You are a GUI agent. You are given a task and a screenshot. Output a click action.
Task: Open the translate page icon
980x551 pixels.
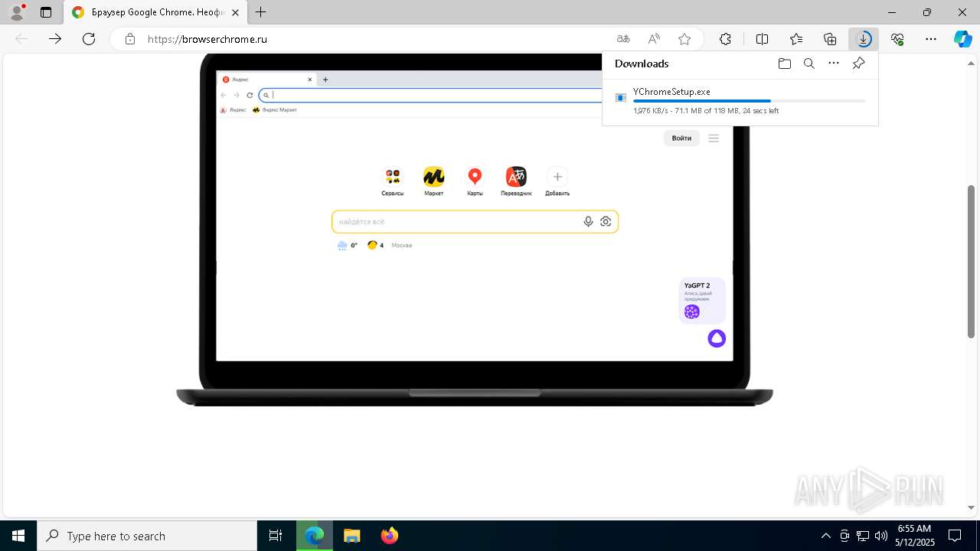[623, 39]
